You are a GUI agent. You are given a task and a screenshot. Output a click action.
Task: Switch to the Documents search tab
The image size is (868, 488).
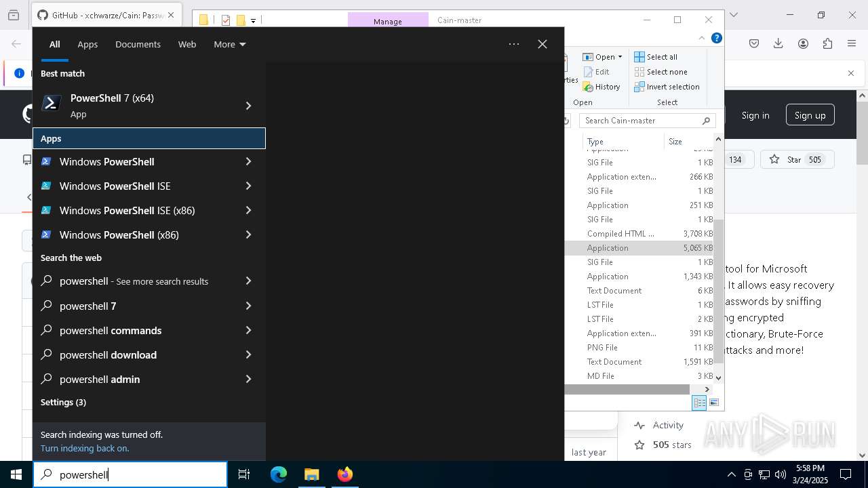(x=138, y=44)
